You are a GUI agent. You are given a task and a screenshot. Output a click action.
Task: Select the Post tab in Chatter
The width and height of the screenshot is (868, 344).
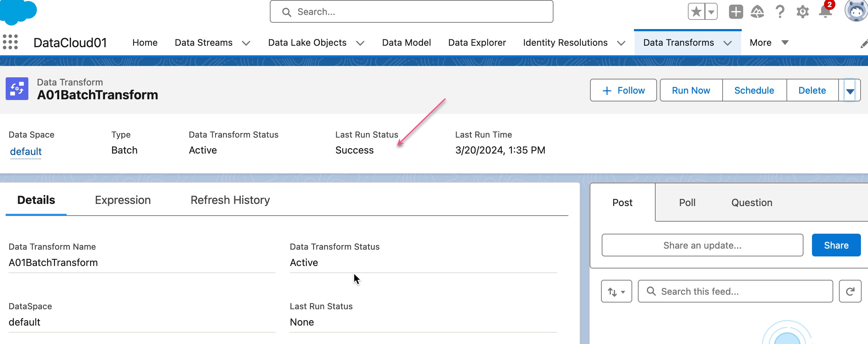(622, 202)
